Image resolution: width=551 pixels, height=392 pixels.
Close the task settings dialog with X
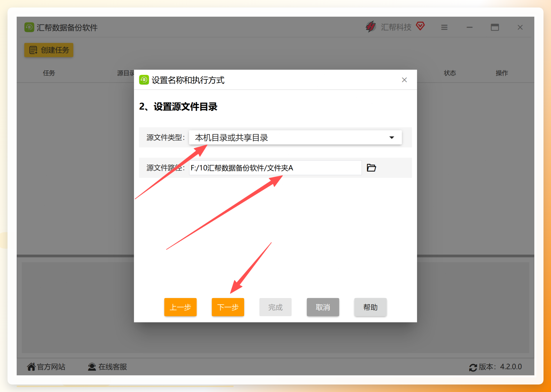404,80
